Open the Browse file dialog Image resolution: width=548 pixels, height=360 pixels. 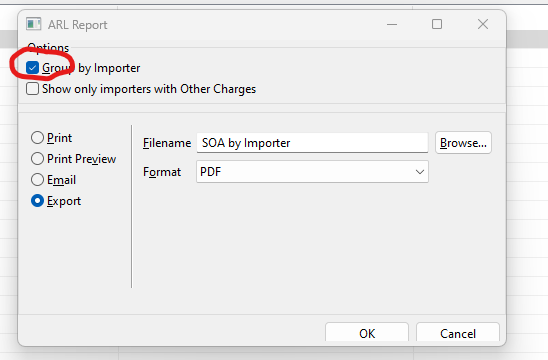(463, 143)
